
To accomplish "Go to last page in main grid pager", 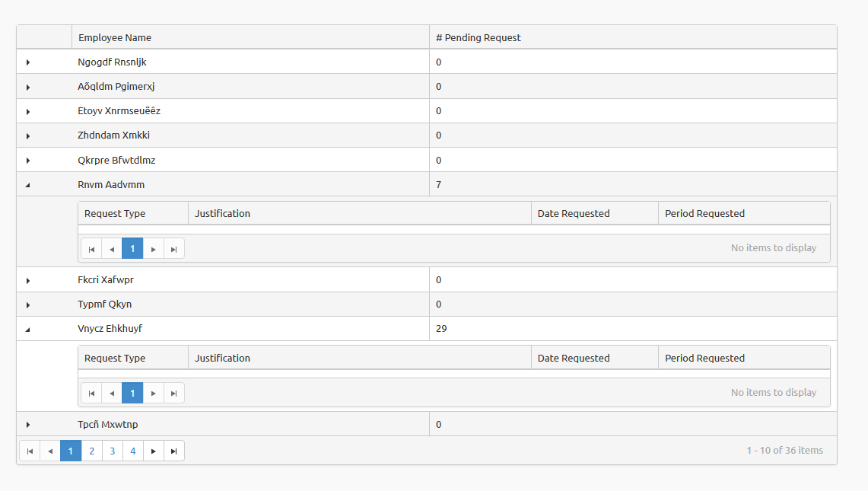I will pos(174,451).
